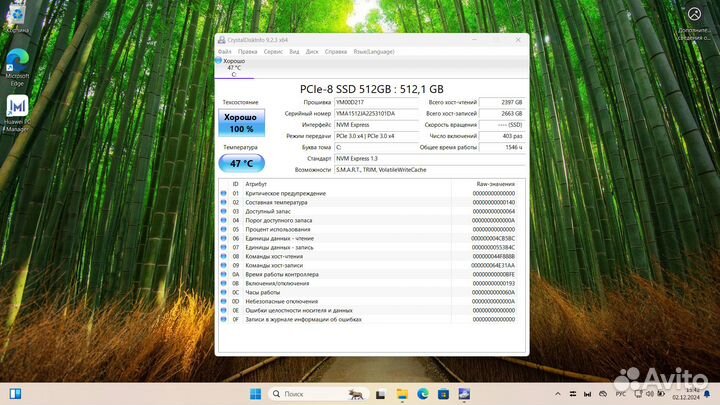Click the Поиск taskbar search box
Viewport: 720px width, 405px height.
tap(318, 394)
